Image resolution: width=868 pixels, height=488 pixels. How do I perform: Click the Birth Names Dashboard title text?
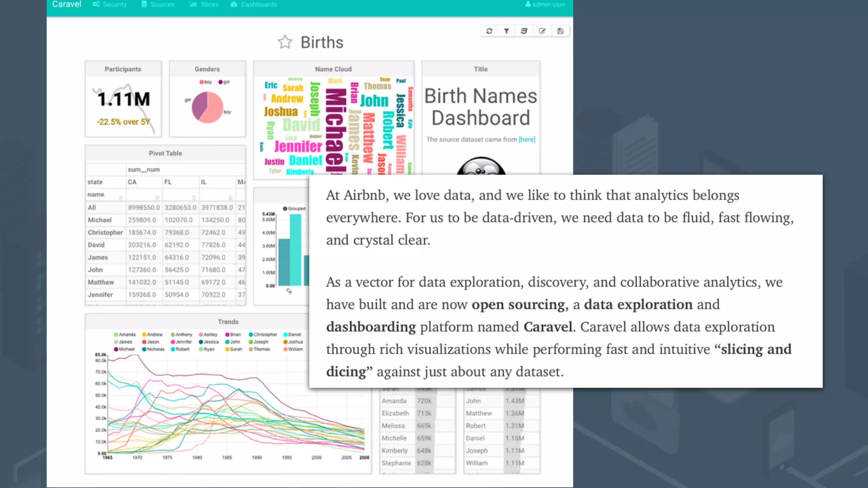tap(481, 107)
